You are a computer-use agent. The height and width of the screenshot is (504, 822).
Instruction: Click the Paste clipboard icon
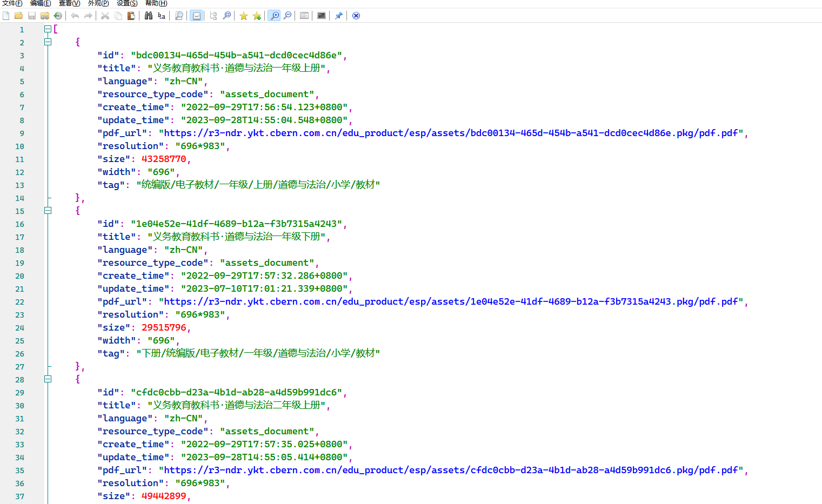(131, 16)
